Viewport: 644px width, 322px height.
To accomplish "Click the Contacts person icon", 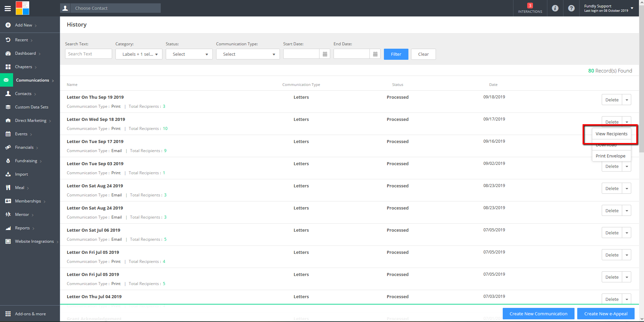I will (x=8, y=94).
